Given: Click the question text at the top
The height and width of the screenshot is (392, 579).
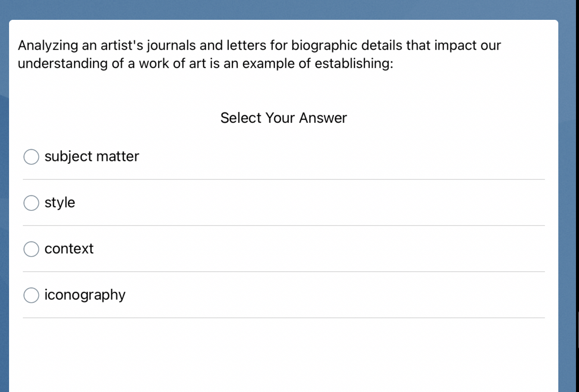Looking at the screenshot, I should point(259,54).
